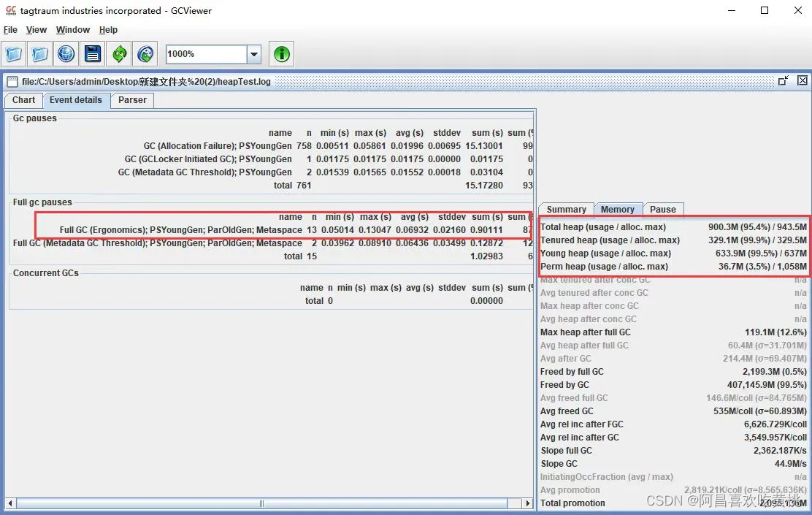Screen dimensions: 812x515
Task: Toggle the internal window restore control
Action: (x=783, y=80)
